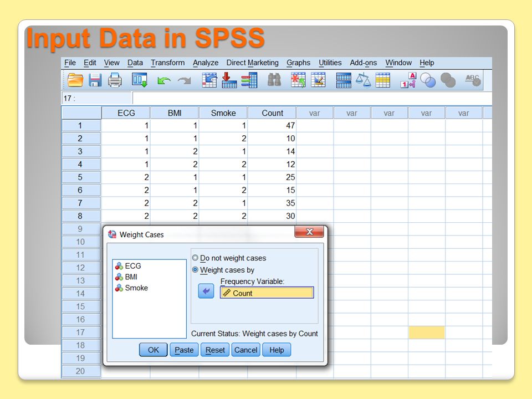Click the Count cell with value 14
Image resolution: width=532 pixels, height=399 pixels.
click(272, 151)
